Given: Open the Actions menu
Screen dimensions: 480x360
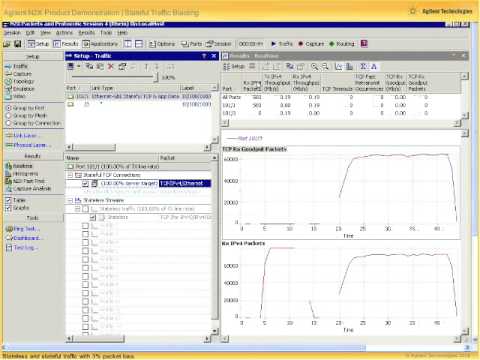Looking at the screenshot, I should tap(64, 33).
